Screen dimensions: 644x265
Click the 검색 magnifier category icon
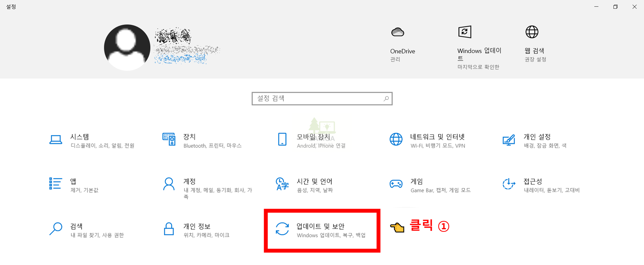coord(56,229)
